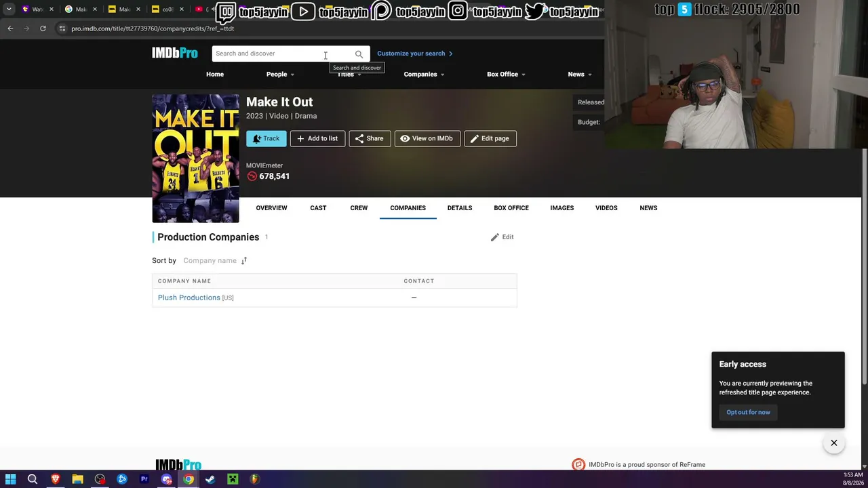
Task: Click the pro.imdb.com address bar URL
Action: tap(153, 28)
